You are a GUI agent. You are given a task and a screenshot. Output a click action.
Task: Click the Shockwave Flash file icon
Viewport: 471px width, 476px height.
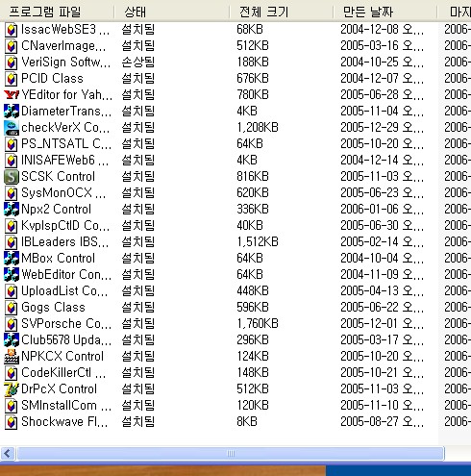click(x=12, y=421)
